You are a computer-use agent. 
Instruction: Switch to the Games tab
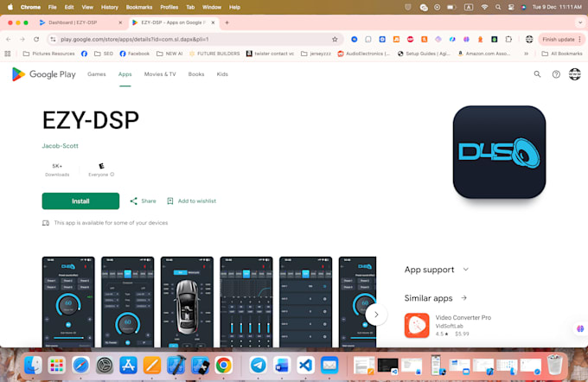click(96, 74)
